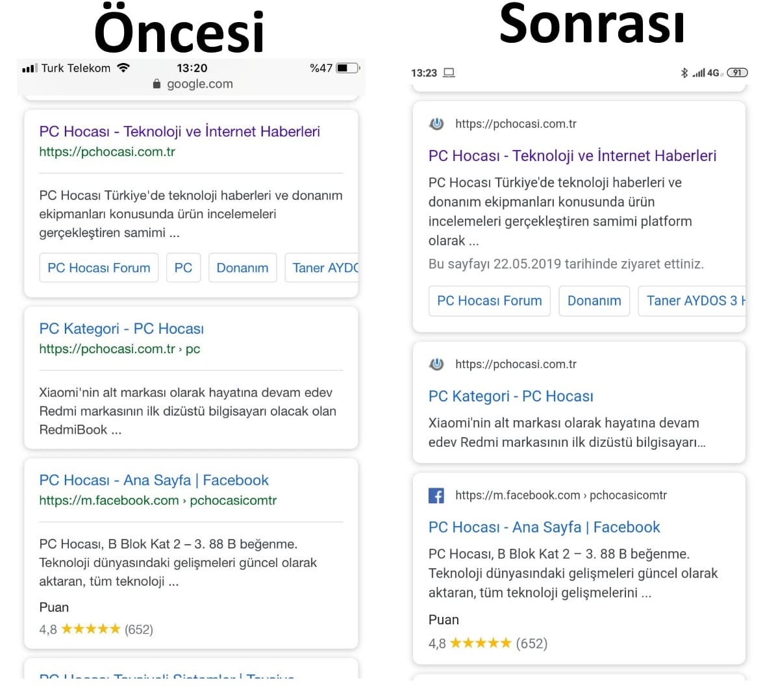Click Facebook favicon icon in right results
The width and height of the screenshot is (763, 700).
click(x=436, y=495)
